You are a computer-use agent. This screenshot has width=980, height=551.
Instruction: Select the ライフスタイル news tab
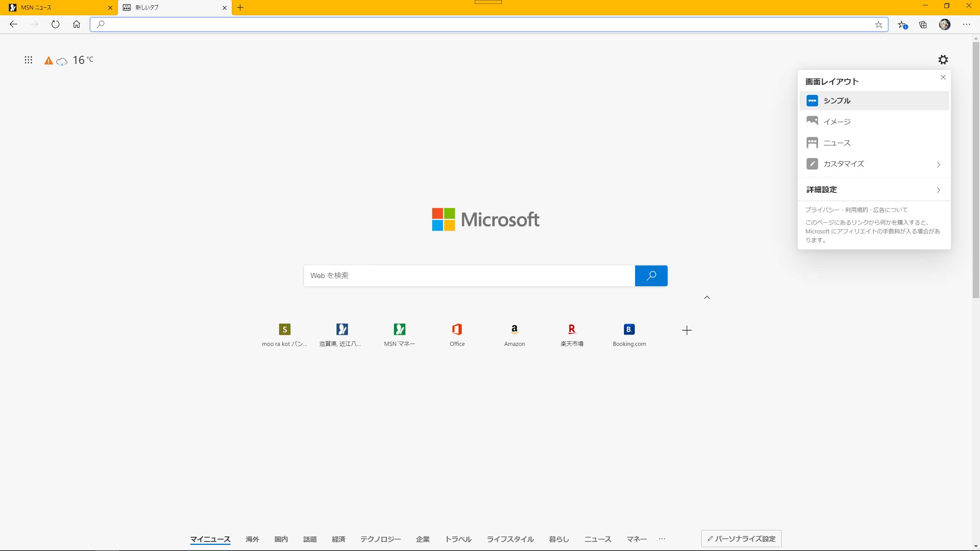(x=510, y=539)
